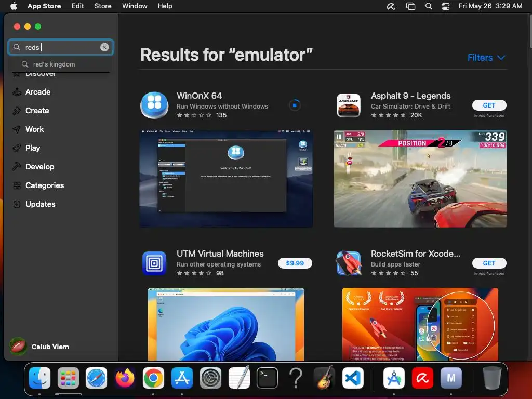Viewport: 532px width, 399px height.
Task: Open the RocketSim app icon
Action: click(349, 263)
